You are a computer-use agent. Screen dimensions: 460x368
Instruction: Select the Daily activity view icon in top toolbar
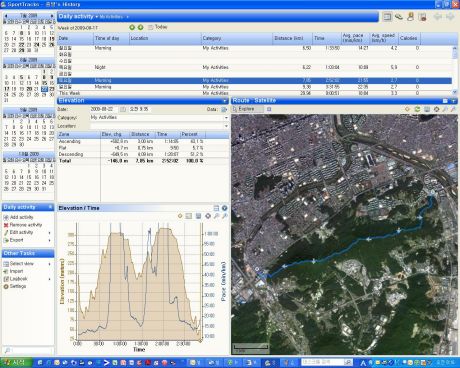[387, 17]
